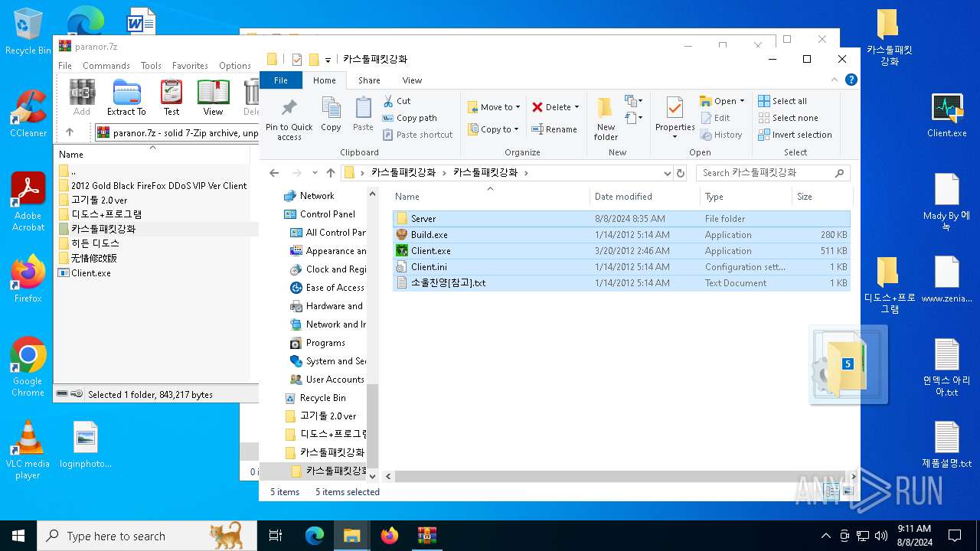Click Explorer Back arrow
This screenshot has height=551, width=980.
click(x=274, y=173)
